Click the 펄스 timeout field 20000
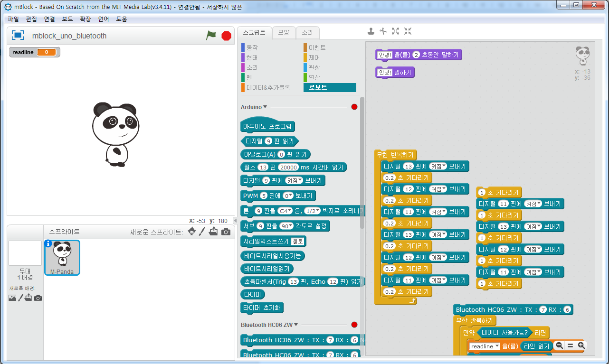The height and width of the screenshot is (364, 609). coord(288,167)
